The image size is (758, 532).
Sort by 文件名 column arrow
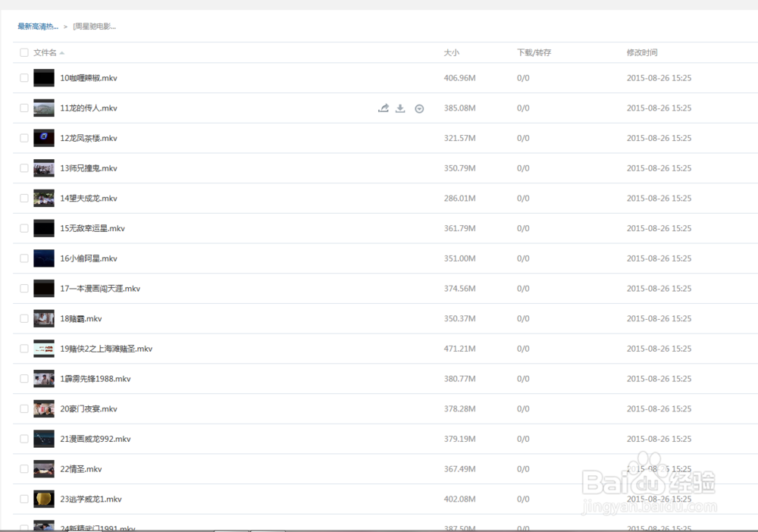(x=62, y=52)
